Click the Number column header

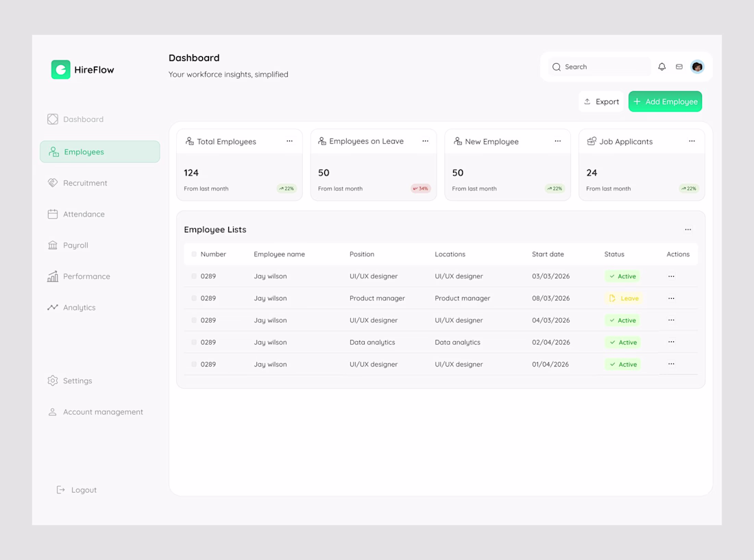coord(213,254)
